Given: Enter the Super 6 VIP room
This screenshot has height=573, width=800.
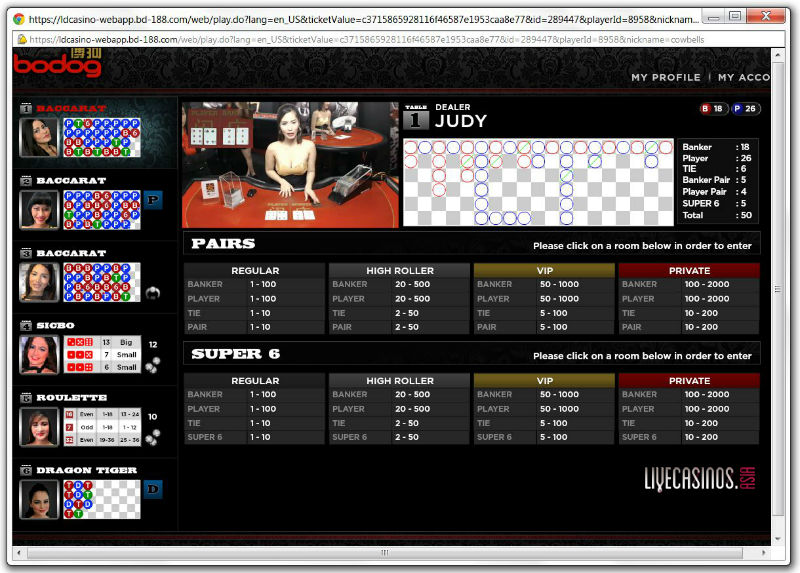Looking at the screenshot, I should pos(544,409).
